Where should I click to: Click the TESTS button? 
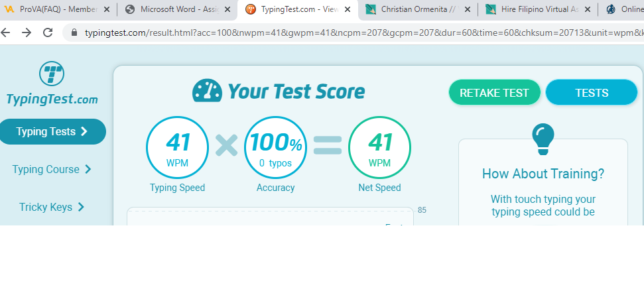pyautogui.click(x=592, y=93)
